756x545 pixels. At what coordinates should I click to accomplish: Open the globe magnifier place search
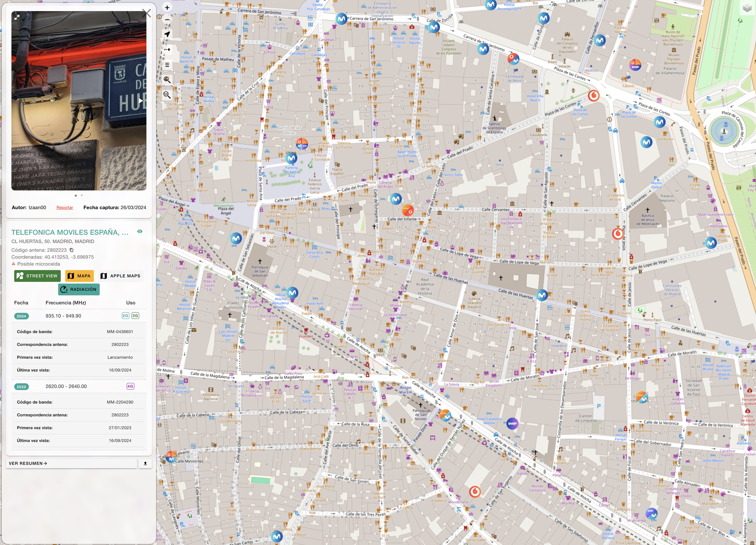coord(167,80)
